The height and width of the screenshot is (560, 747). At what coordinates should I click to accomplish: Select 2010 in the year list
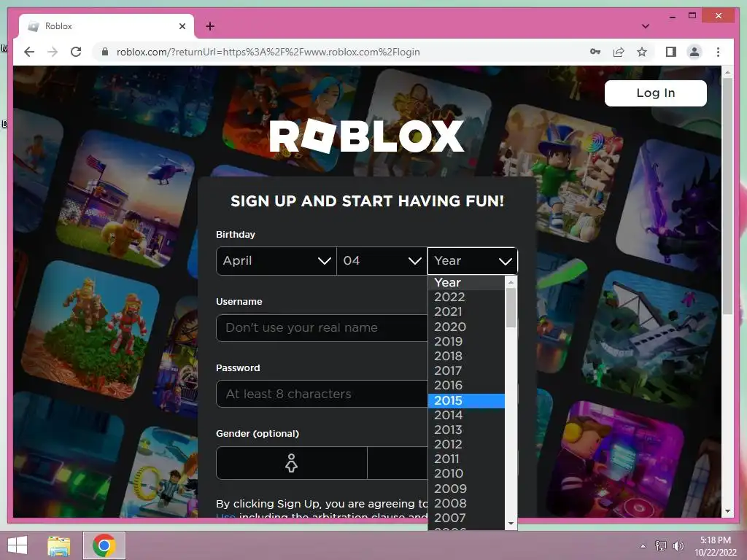466,473
